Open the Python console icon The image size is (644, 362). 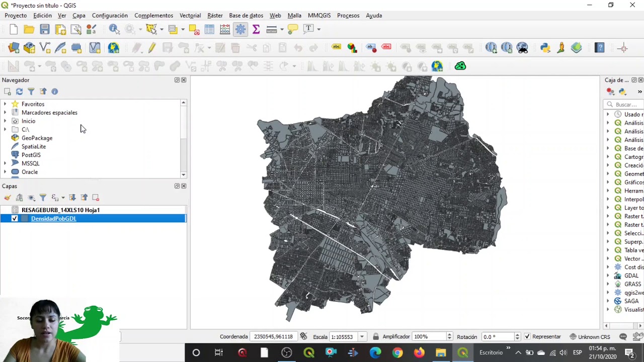[x=545, y=48]
